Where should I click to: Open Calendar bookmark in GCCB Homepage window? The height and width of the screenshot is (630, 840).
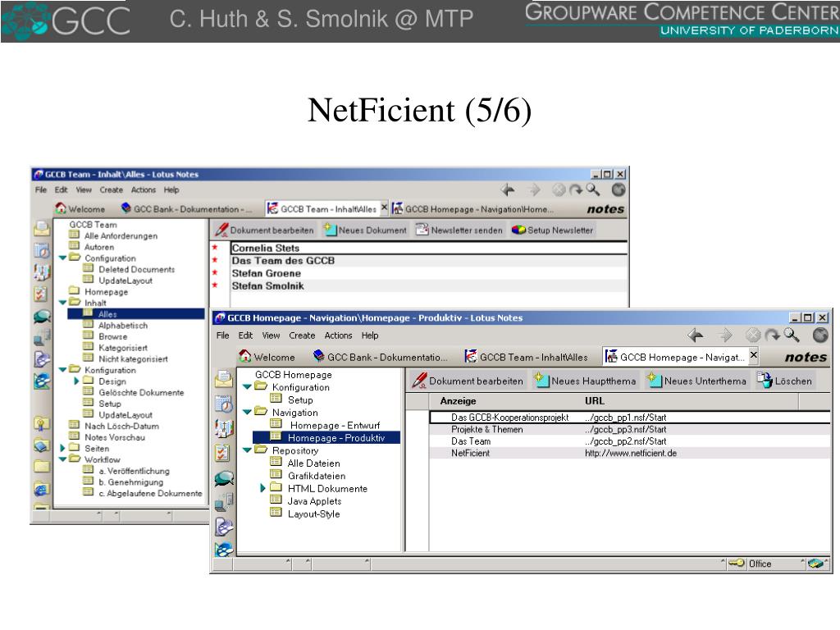click(x=224, y=404)
